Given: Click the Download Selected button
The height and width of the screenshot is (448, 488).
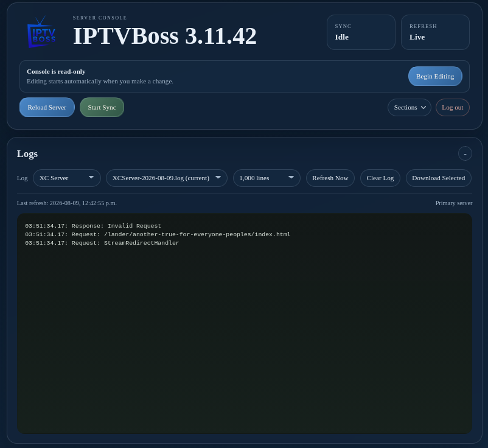Looking at the screenshot, I should click(439, 178).
